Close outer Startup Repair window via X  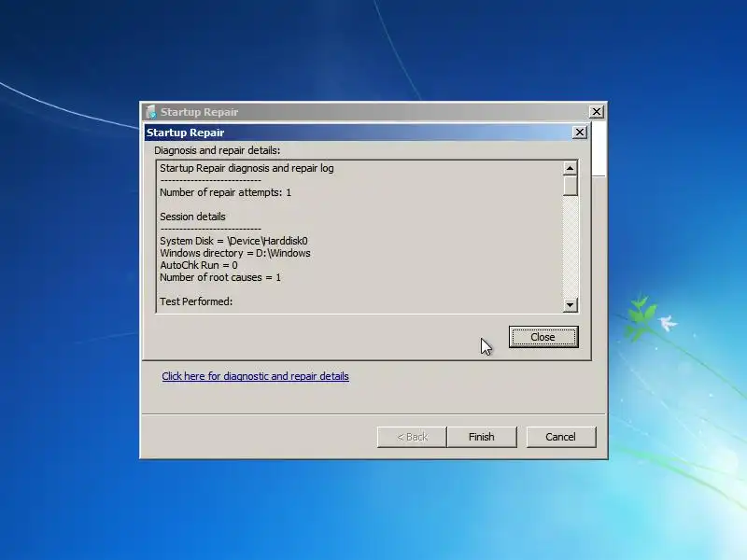[597, 112]
